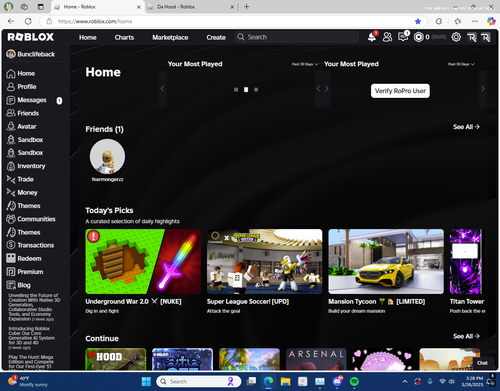Open friend requests icon in top bar
The height and width of the screenshot is (391, 500).
[x=387, y=37]
